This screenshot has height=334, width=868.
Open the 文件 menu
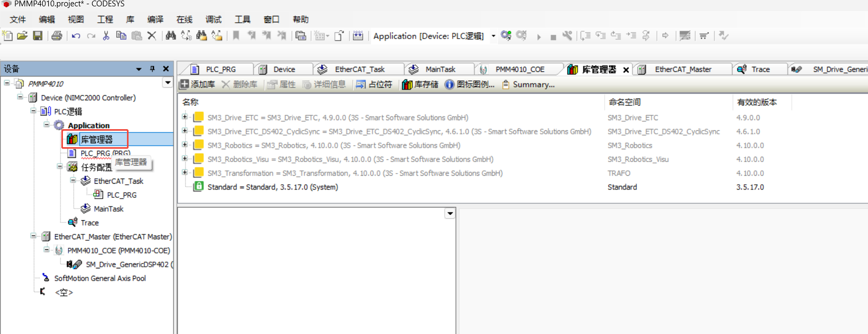pyautogui.click(x=18, y=20)
